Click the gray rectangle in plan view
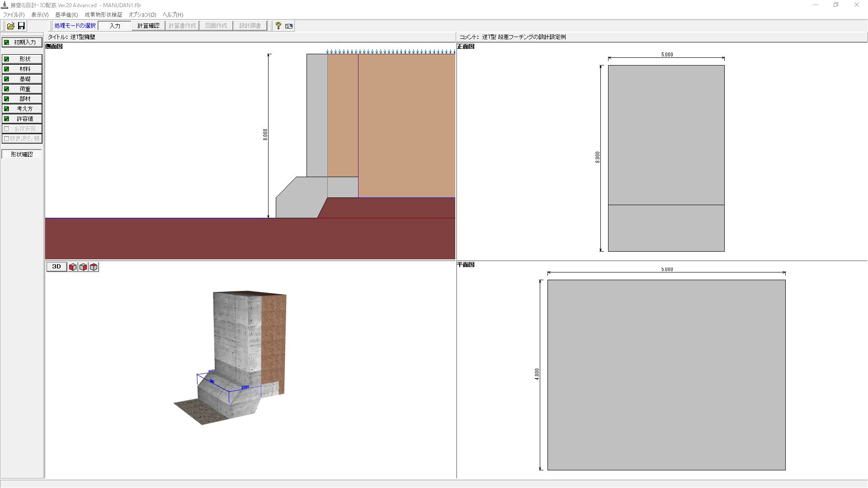The image size is (868, 488). (x=666, y=375)
